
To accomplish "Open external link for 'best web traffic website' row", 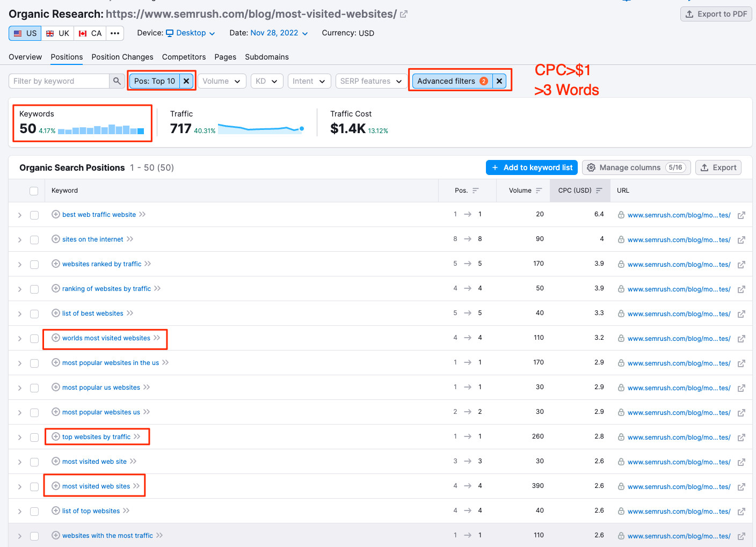I will click(742, 215).
